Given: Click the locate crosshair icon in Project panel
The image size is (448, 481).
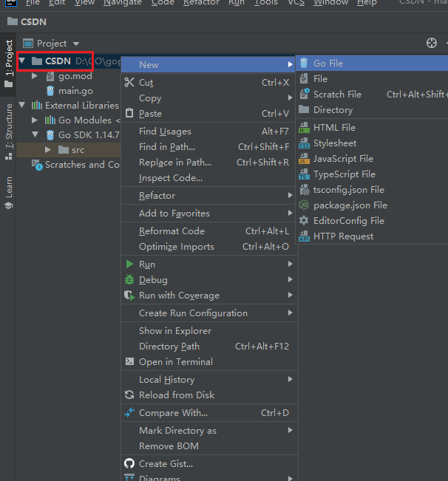Looking at the screenshot, I should pyautogui.click(x=432, y=43).
